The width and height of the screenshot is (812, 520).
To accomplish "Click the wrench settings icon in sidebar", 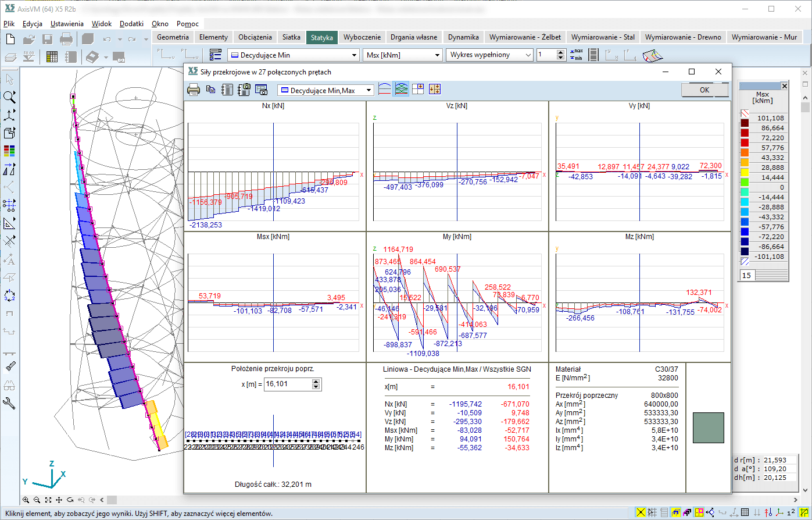I will pyautogui.click(x=9, y=403).
